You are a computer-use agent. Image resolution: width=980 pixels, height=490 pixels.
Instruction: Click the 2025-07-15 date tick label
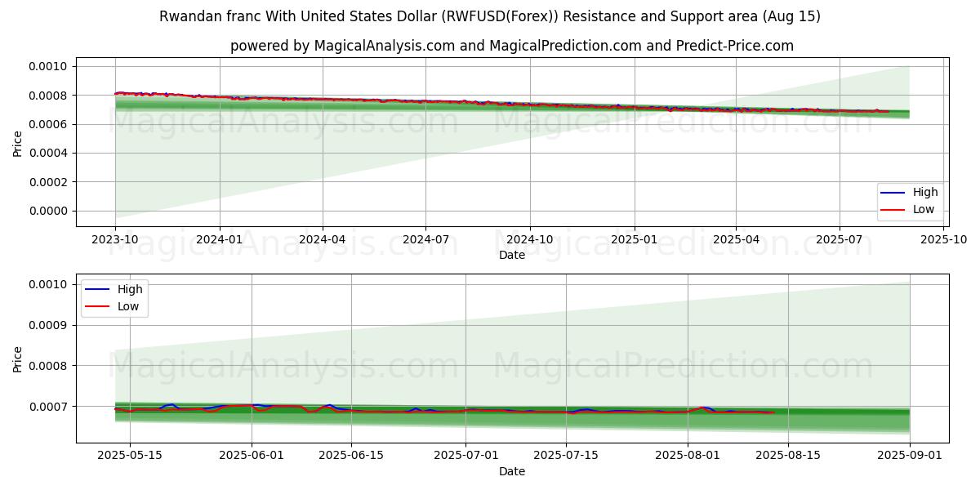(566, 456)
